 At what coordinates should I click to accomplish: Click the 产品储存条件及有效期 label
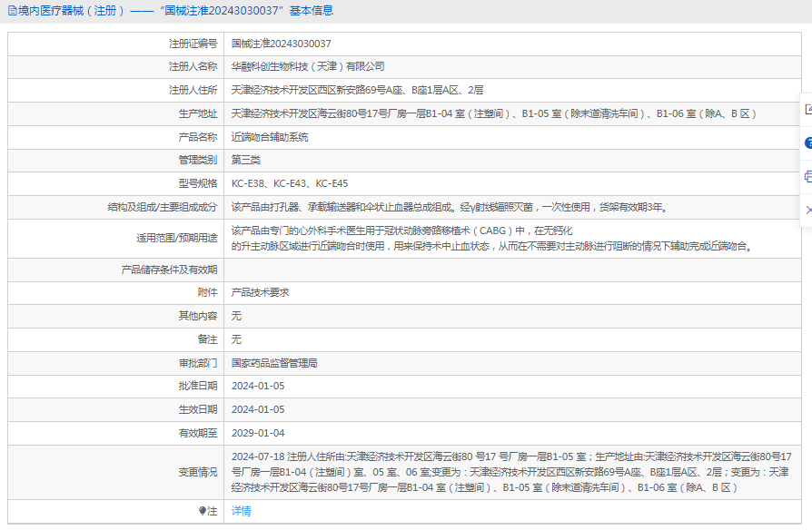click(x=169, y=270)
